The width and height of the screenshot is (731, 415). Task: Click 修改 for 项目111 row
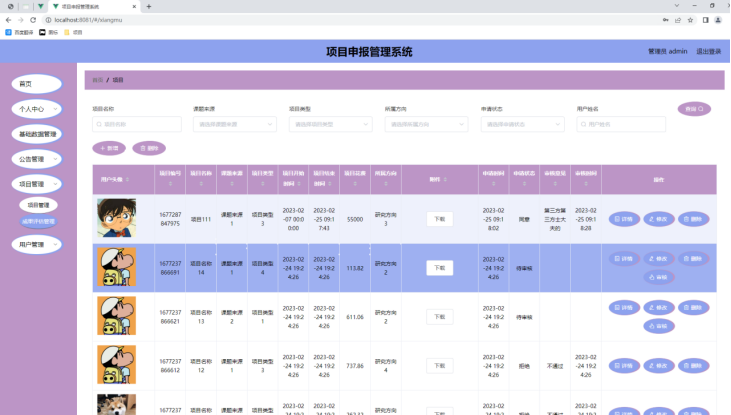pos(659,219)
